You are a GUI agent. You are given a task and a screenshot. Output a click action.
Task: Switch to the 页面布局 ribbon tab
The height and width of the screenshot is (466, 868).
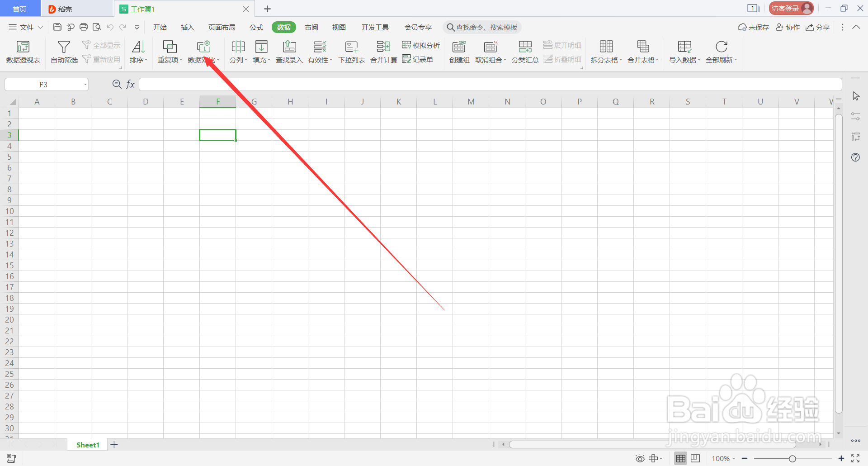222,27
